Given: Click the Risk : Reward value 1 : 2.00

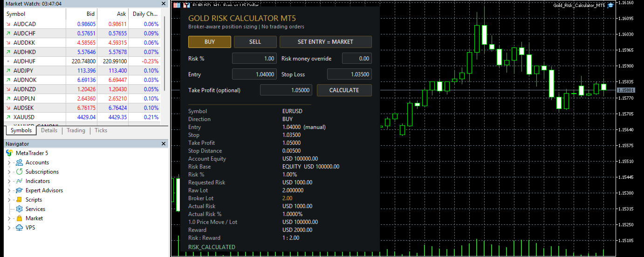Looking at the screenshot, I should [291, 238].
